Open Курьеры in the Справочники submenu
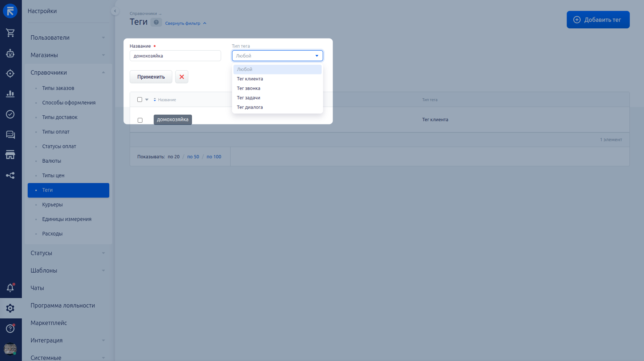This screenshot has width=644, height=361. [52, 205]
